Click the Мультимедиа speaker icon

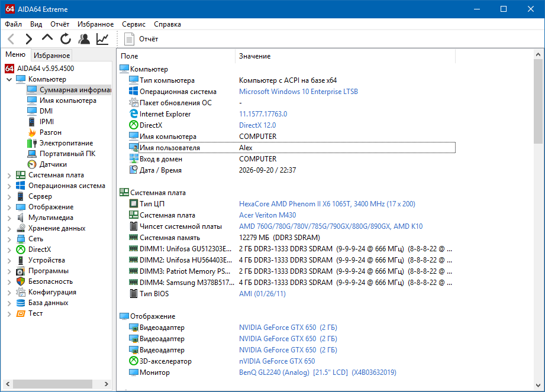[21, 218]
